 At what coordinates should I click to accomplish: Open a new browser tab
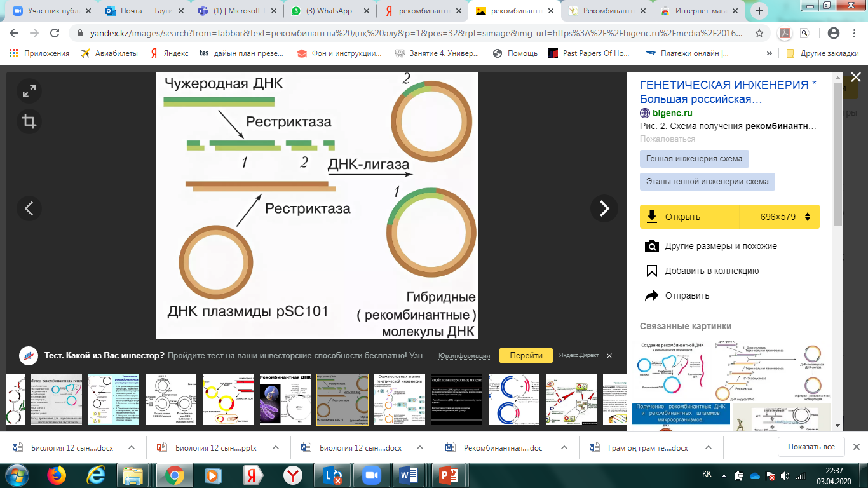759,11
